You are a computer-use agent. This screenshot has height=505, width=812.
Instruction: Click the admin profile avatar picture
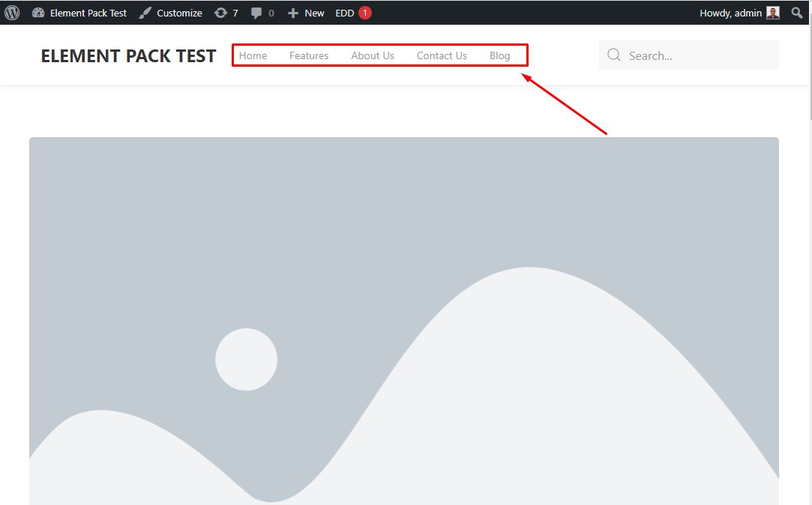click(773, 13)
